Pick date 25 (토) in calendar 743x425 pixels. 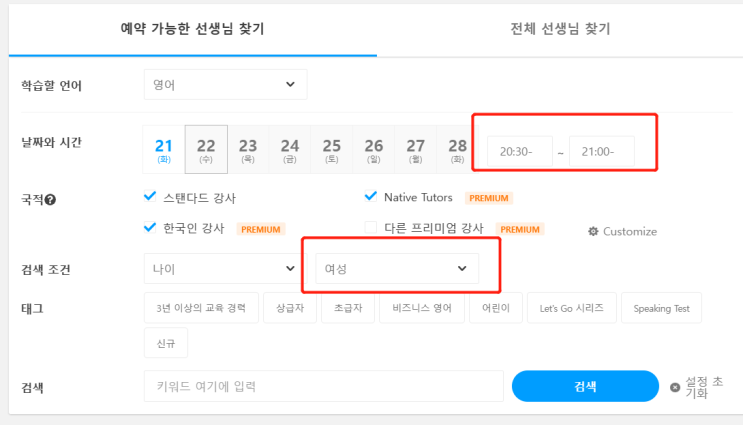click(332, 149)
